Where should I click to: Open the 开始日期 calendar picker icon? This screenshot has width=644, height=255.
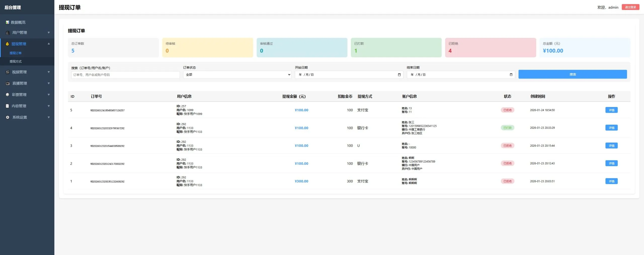click(399, 75)
